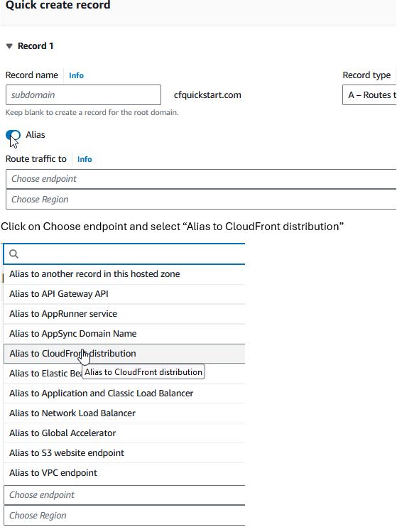
Task: Open Info link beside Route traffic to
Action: point(85,159)
